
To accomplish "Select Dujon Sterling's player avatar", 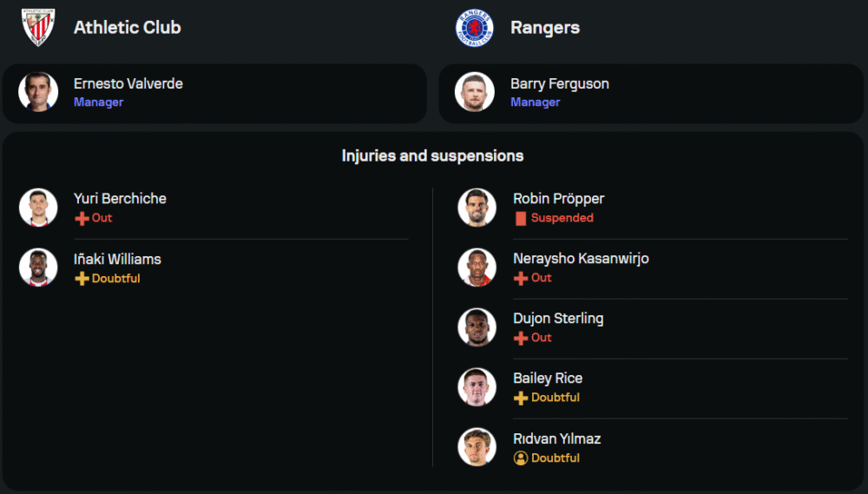I will pos(477,327).
